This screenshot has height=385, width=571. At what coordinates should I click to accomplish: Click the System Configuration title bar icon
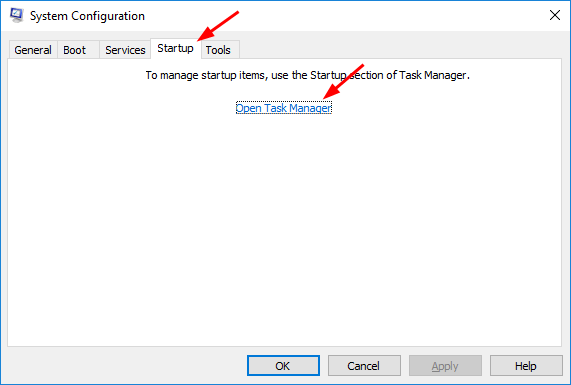click(16, 15)
